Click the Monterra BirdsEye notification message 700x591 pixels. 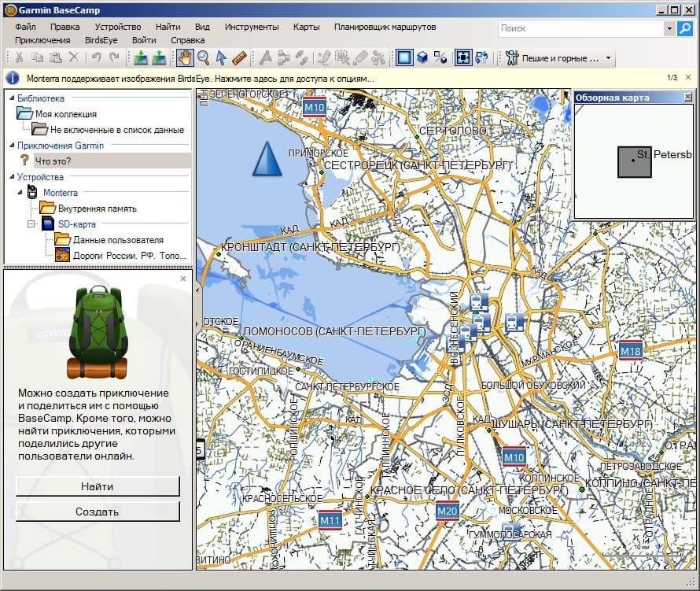point(200,79)
